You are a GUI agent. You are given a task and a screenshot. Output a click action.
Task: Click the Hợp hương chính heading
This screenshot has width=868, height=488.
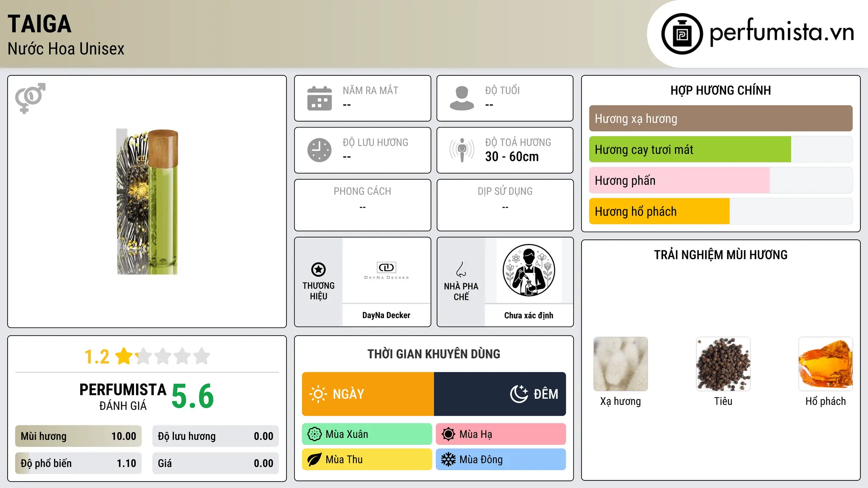tap(721, 90)
